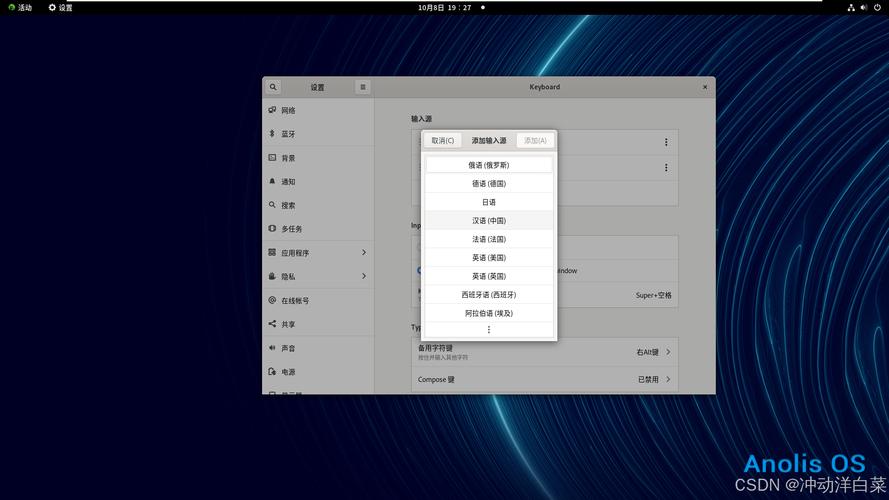Select 德语 (德国) input language
Viewport: 889px width, 500px height.
click(489, 184)
